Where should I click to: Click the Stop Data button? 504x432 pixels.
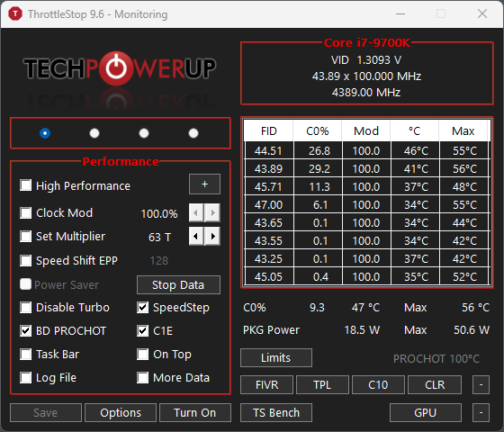click(178, 284)
